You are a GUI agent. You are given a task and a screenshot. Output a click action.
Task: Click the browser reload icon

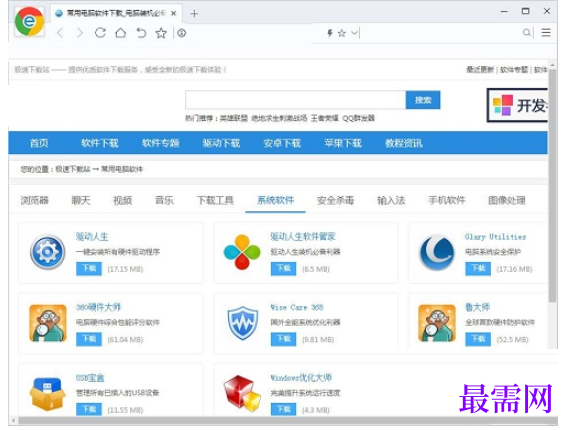pos(100,33)
